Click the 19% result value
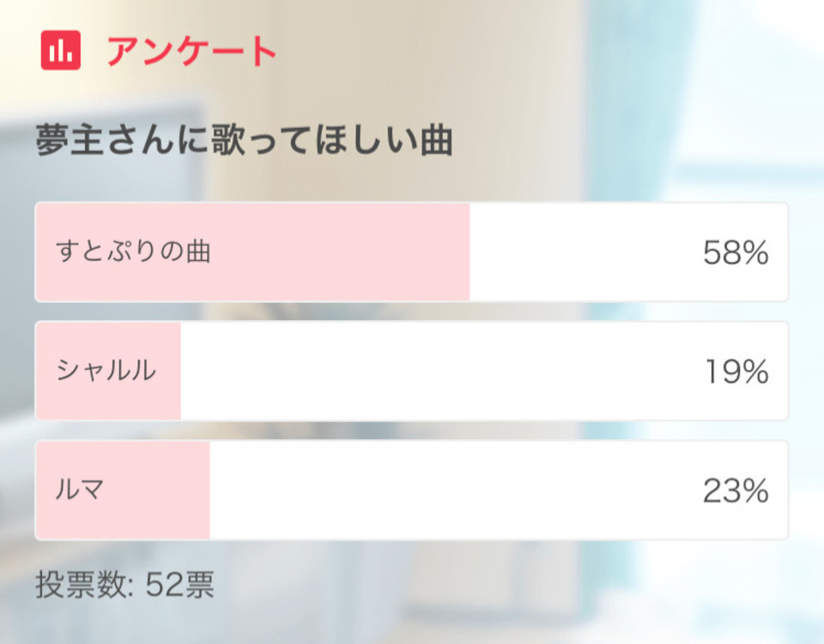This screenshot has height=644, width=824. click(736, 372)
